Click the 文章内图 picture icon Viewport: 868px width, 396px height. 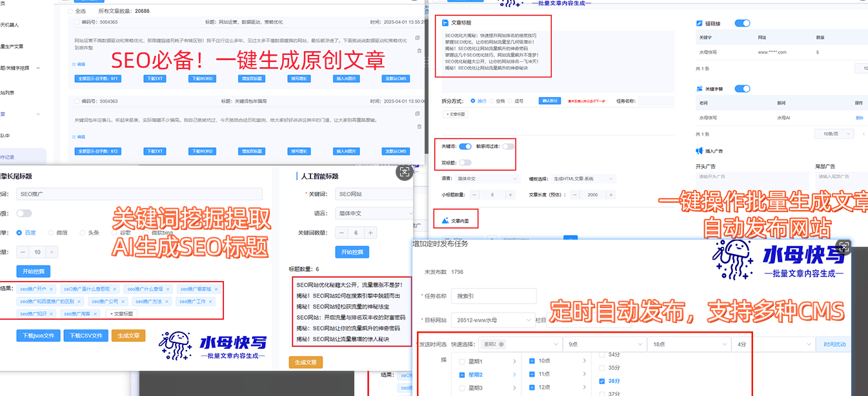pos(445,220)
